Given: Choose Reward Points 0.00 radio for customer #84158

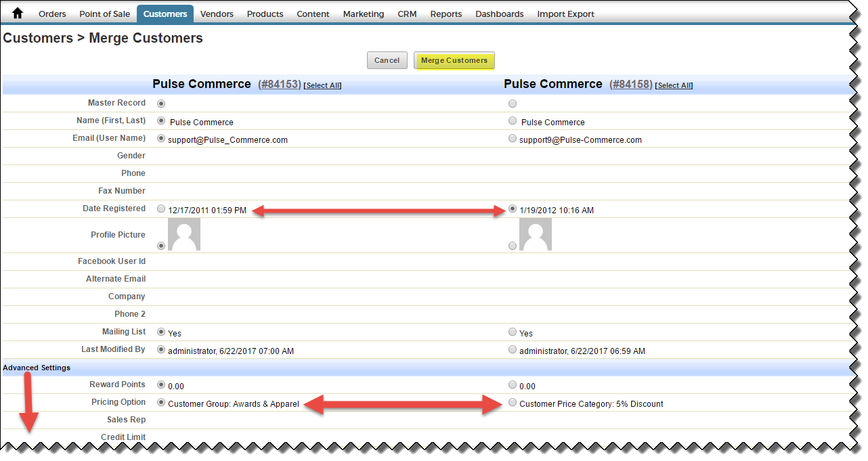Looking at the screenshot, I should coord(513,385).
